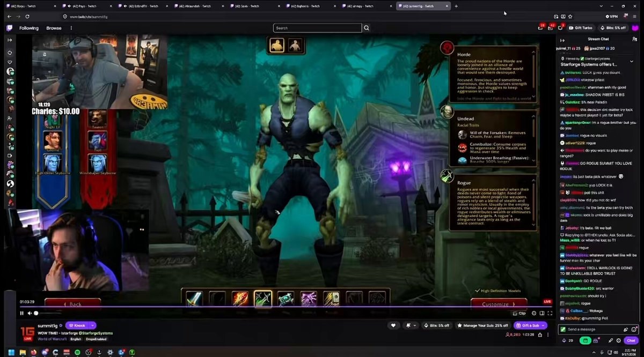Click the Manage Your Sub button

point(482,325)
